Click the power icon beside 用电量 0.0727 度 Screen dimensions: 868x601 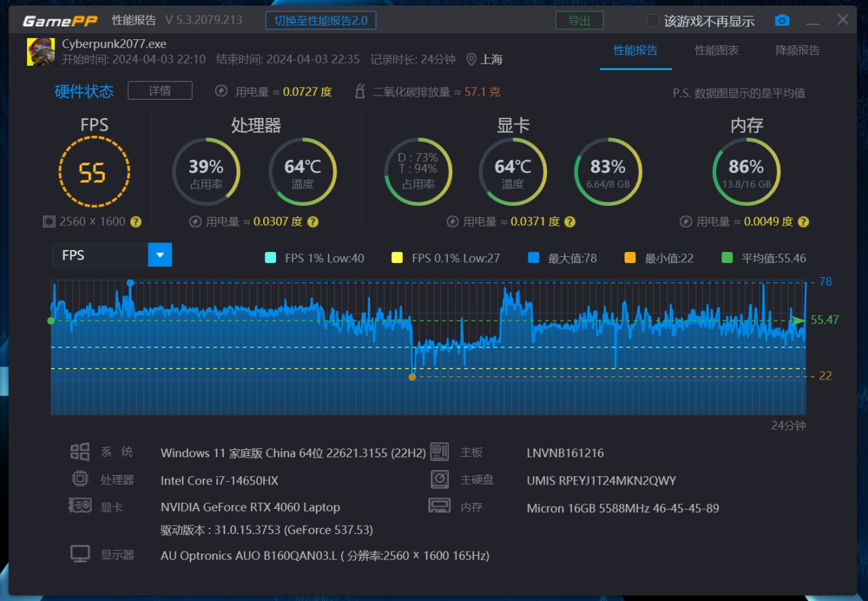(x=221, y=91)
